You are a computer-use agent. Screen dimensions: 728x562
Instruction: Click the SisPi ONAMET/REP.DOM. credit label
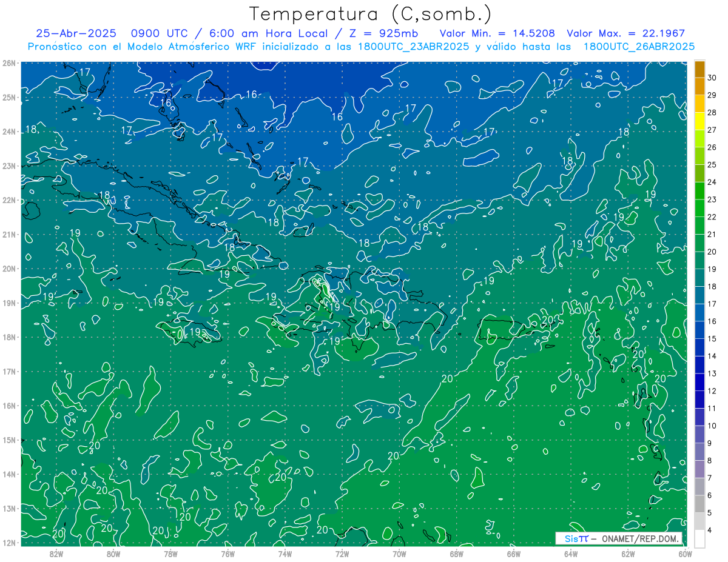tap(618, 538)
